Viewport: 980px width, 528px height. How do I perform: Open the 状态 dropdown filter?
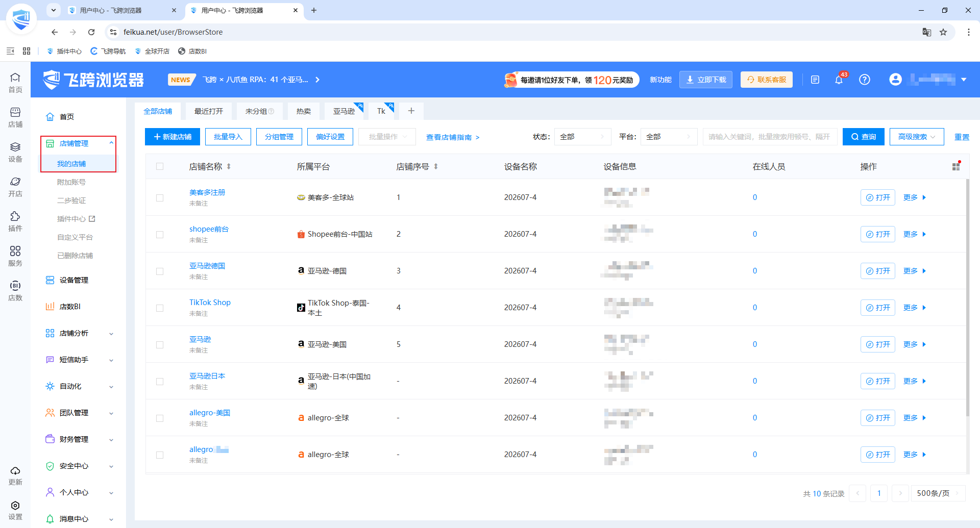click(582, 137)
